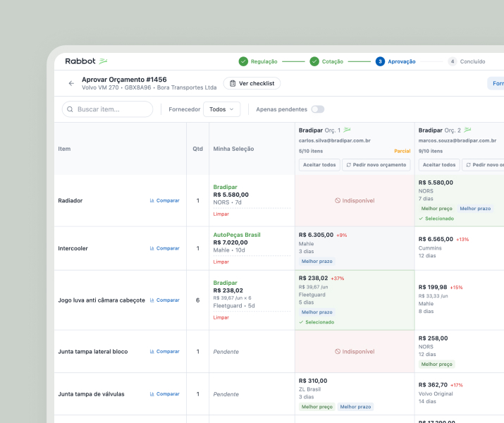Clear the Jogo luva selection with Limpar
The height and width of the screenshot is (423, 504).
coord(221,317)
